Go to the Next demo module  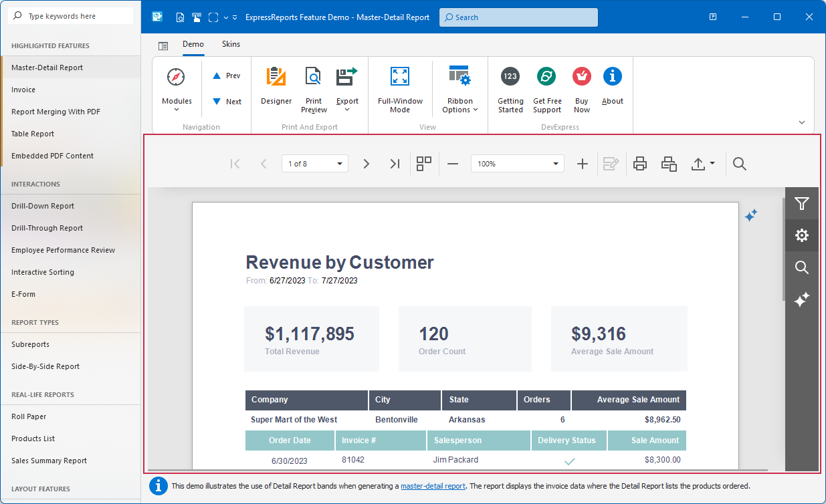click(226, 102)
